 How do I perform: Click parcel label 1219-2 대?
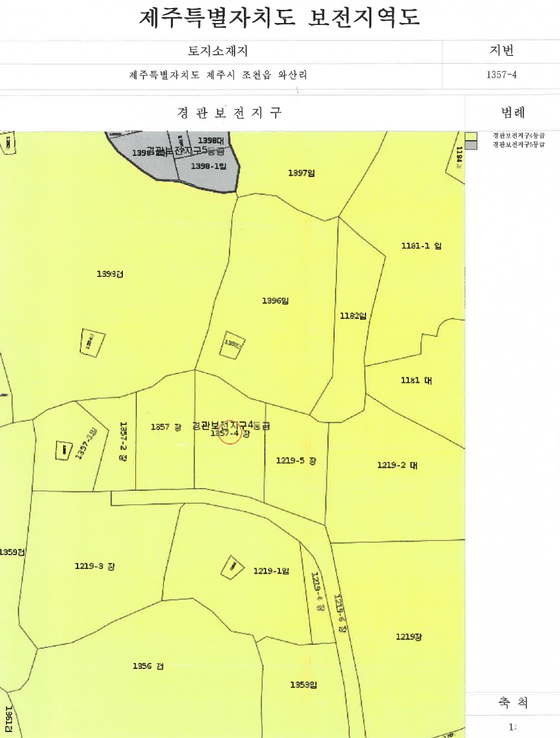coord(397,466)
